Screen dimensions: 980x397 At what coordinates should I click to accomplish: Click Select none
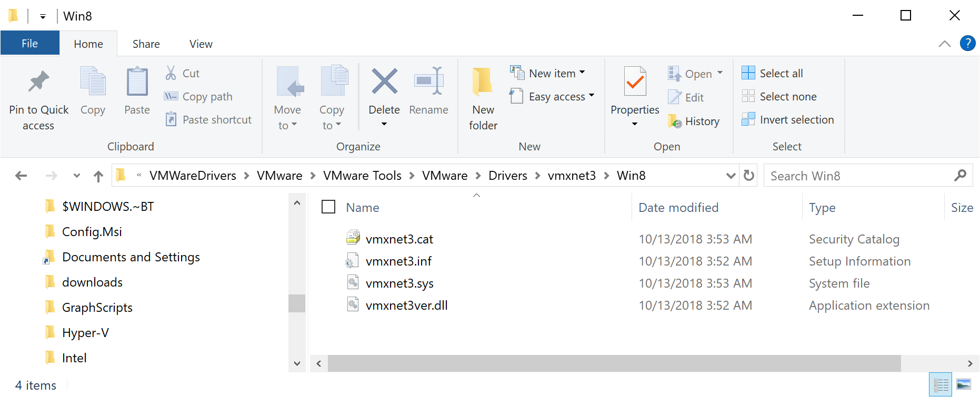point(779,96)
